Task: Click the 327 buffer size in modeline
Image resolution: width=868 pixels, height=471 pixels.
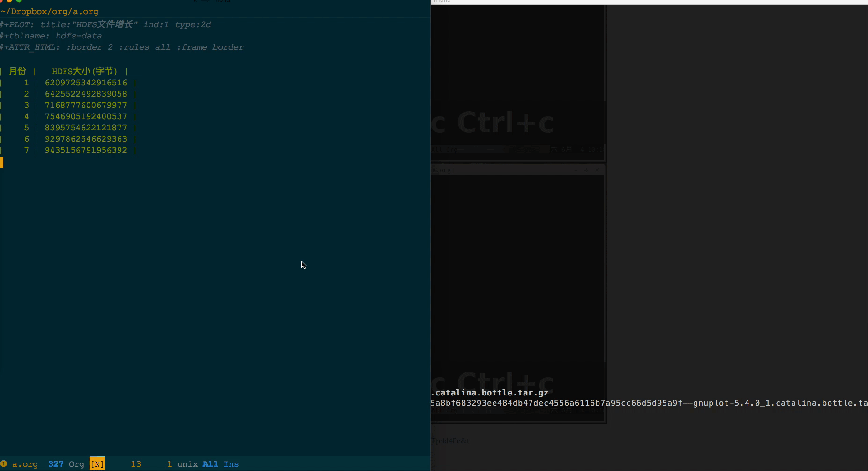Action: pos(56,464)
